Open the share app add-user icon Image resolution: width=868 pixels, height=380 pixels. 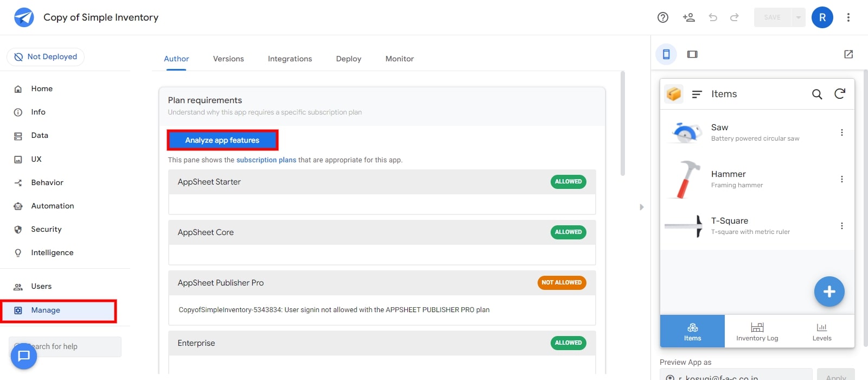tap(688, 17)
